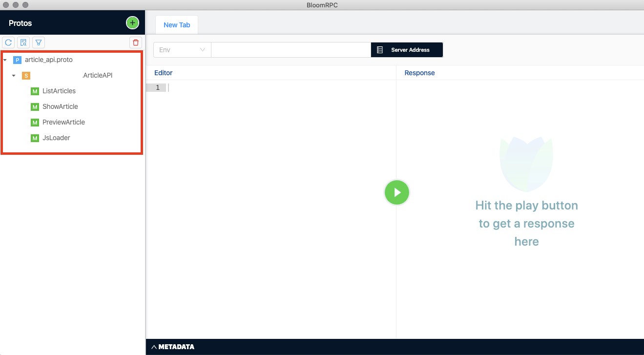Click the M icon beside ShowArticle
The image size is (644, 355).
(35, 106)
